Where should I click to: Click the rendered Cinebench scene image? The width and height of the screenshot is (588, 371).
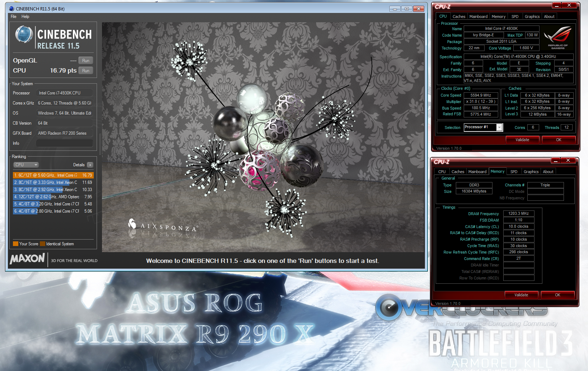[263, 137]
